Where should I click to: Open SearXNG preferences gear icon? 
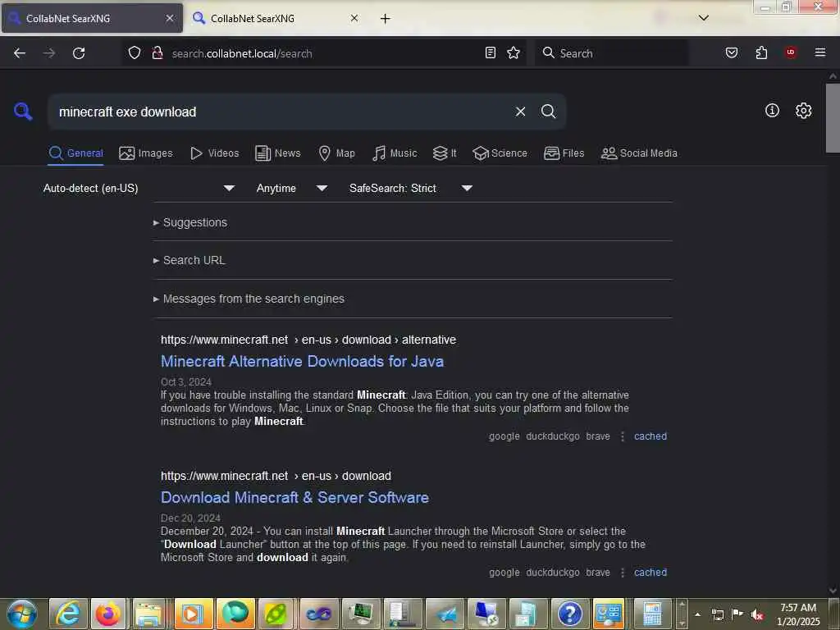tap(803, 111)
